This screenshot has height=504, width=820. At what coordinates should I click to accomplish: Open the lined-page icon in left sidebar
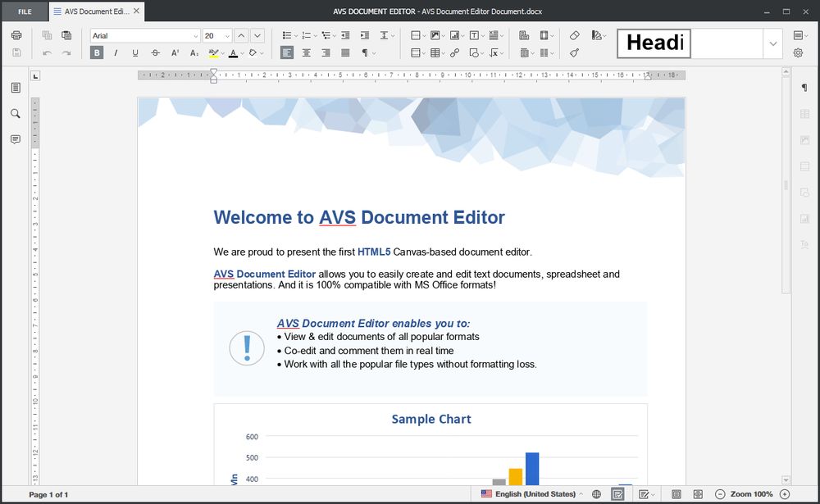[16, 88]
